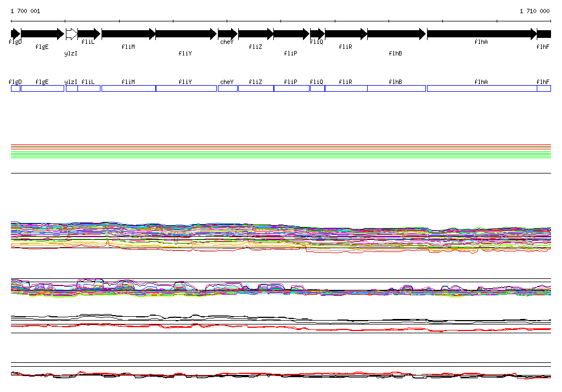Click the fliL label above the blue box
This screenshot has width=562, height=392.
point(88,82)
